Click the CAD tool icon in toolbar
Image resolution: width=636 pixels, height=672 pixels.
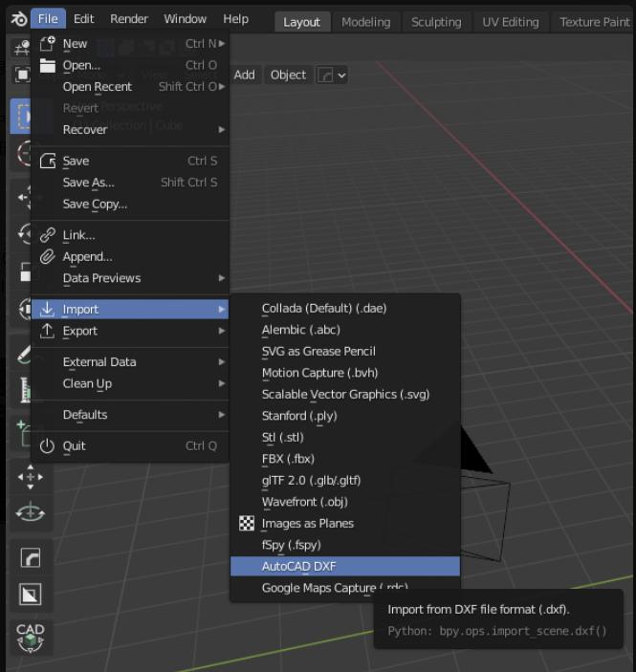pos(31,638)
